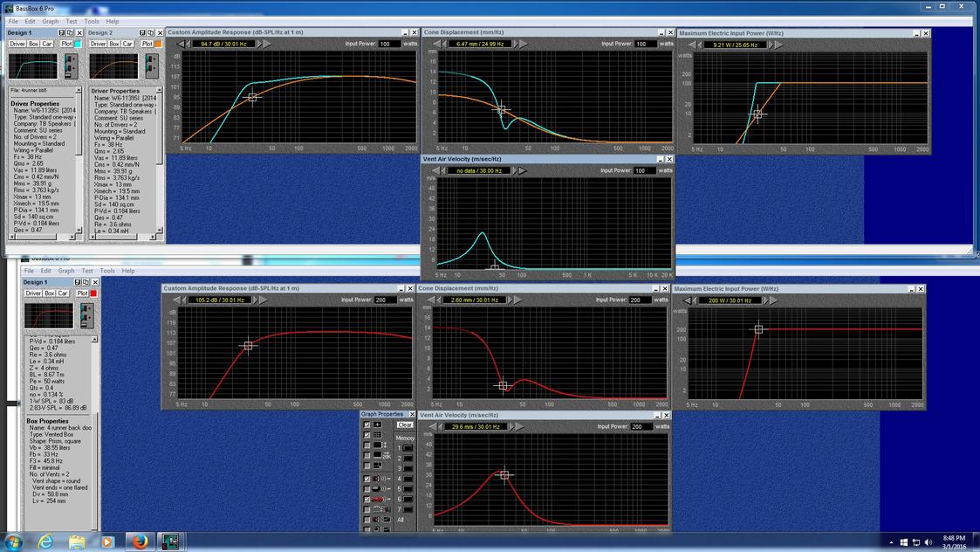Image resolution: width=980 pixels, height=552 pixels.
Task: Click Clear in Graph Properties
Action: point(404,424)
